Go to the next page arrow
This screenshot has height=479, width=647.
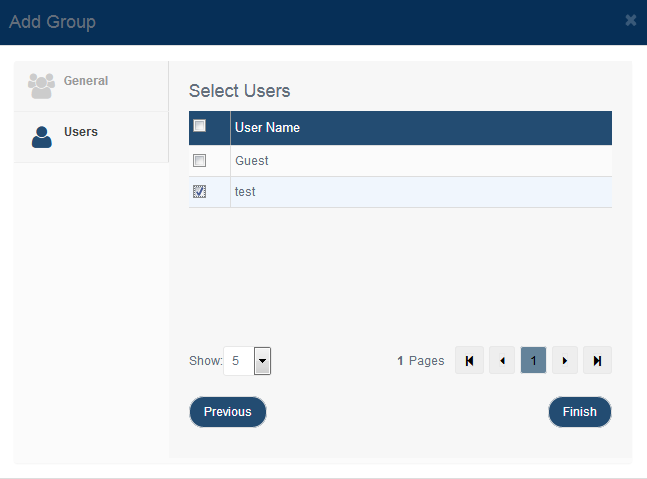pyautogui.click(x=565, y=361)
